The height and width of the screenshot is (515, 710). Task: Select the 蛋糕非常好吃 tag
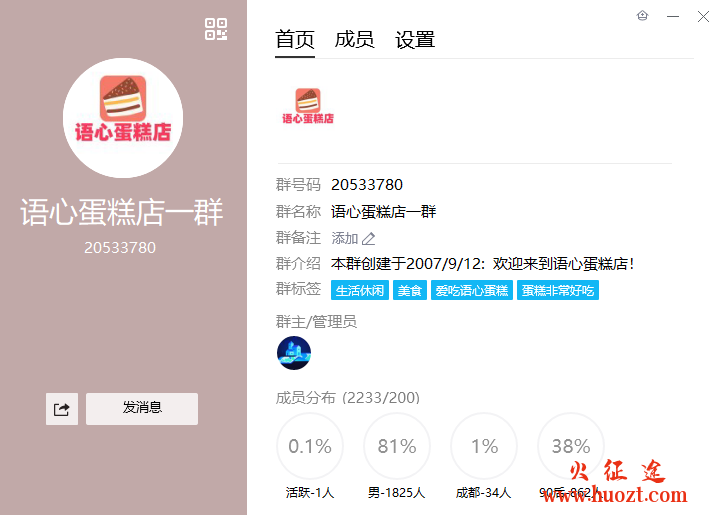click(558, 290)
